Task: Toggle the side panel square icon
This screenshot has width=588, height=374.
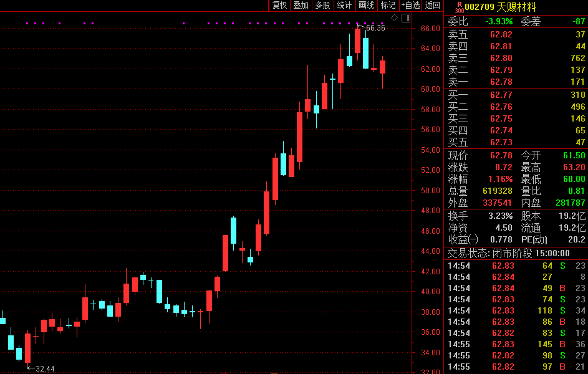Action: [406, 17]
